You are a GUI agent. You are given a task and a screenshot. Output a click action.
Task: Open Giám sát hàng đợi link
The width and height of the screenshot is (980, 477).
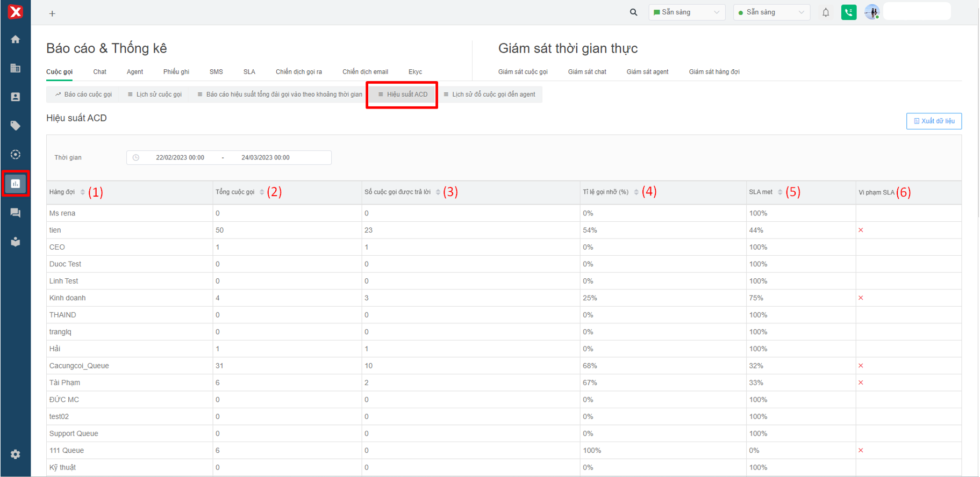[714, 72]
